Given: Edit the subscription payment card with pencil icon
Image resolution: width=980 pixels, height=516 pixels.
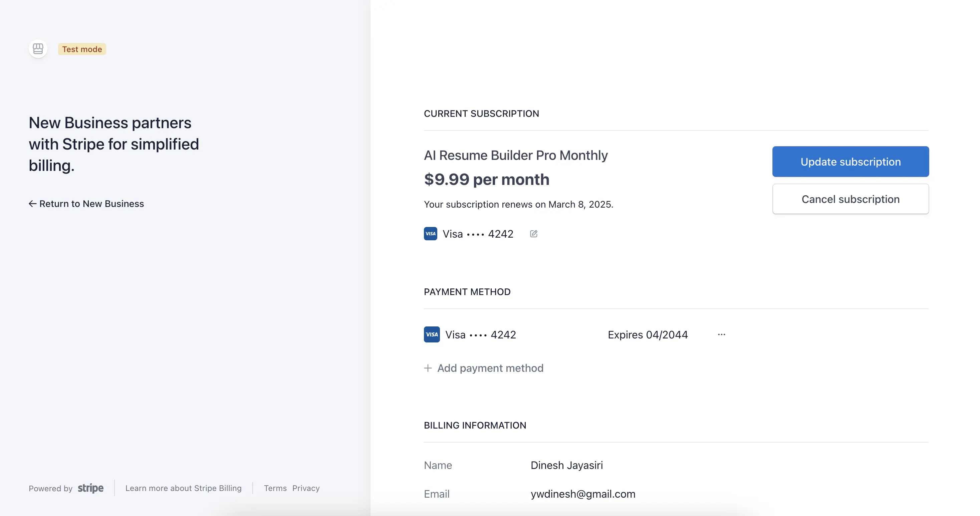Looking at the screenshot, I should [x=534, y=234].
